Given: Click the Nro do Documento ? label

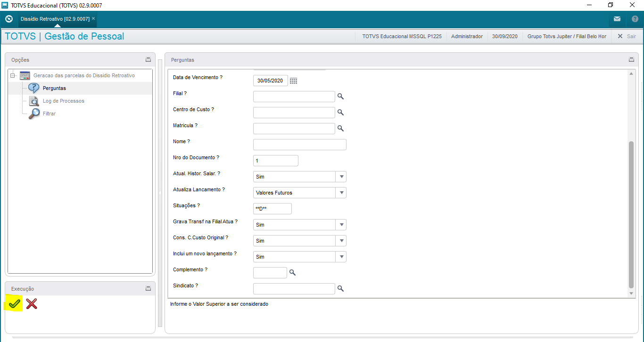Looking at the screenshot, I should point(196,157).
